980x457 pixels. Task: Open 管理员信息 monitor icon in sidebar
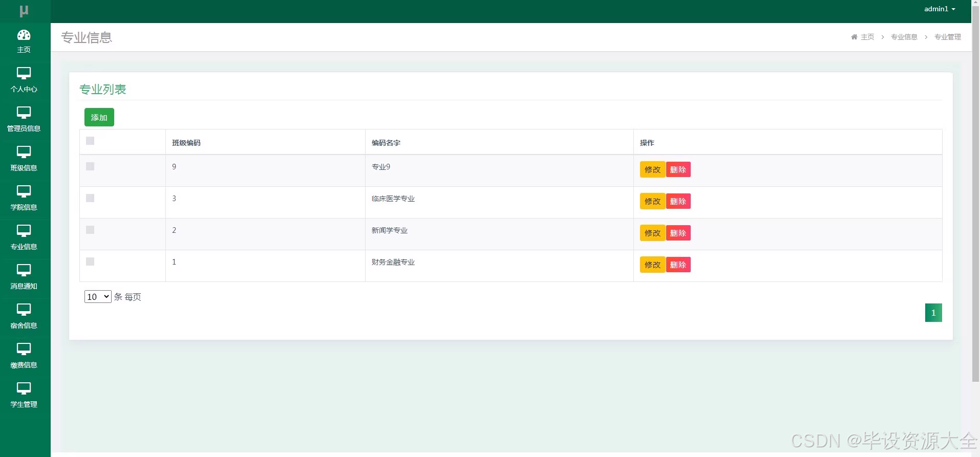tap(24, 113)
